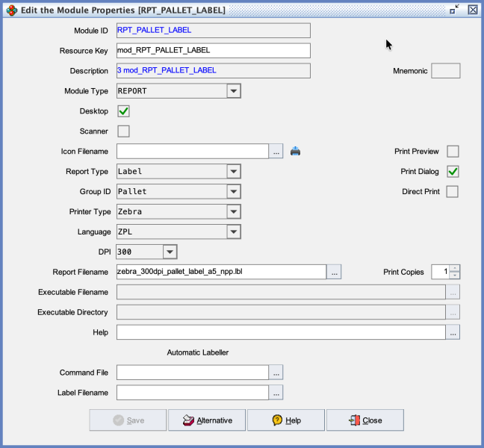Open the DPI 300 dropdown
Image resolution: width=484 pixels, height=448 pixels.
tap(170, 252)
